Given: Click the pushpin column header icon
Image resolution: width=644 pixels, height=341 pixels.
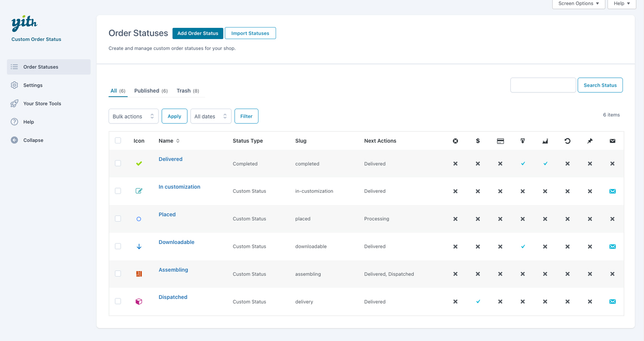Looking at the screenshot, I should point(590,141).
